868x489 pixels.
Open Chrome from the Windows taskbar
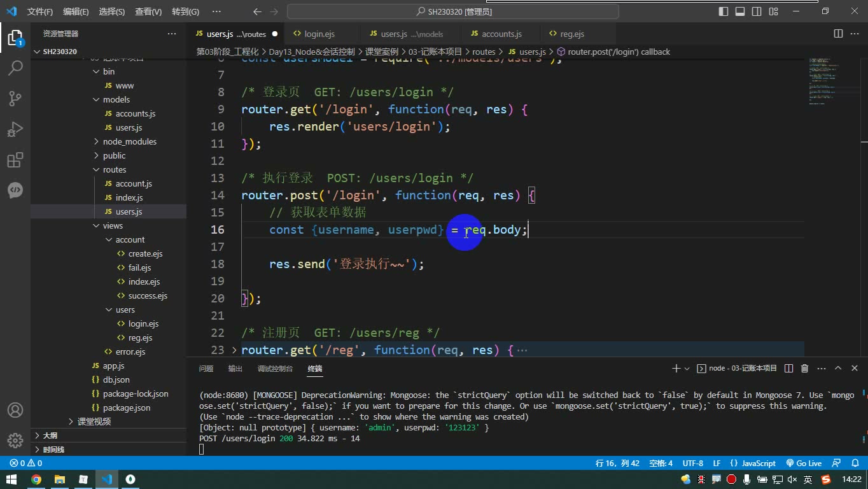tap(36, 479)
